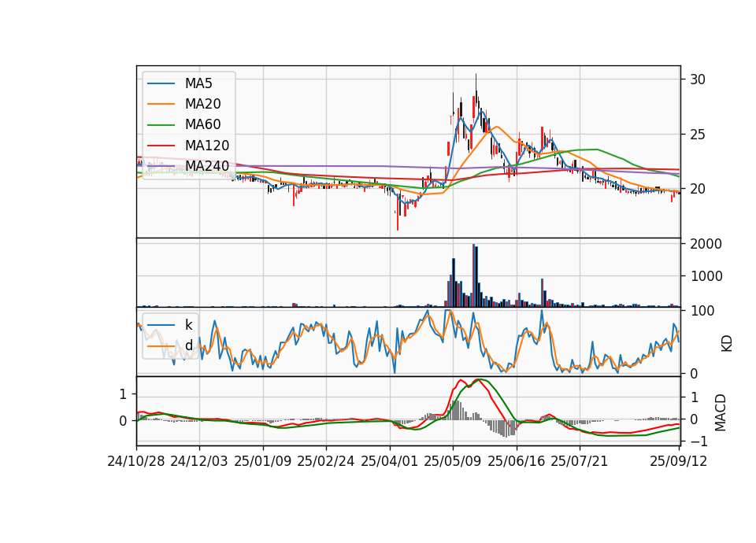This screenshot has width=756, height=543.
Task: Click the 25/04/01 date axis label
Action: click(x=389, y=461)
